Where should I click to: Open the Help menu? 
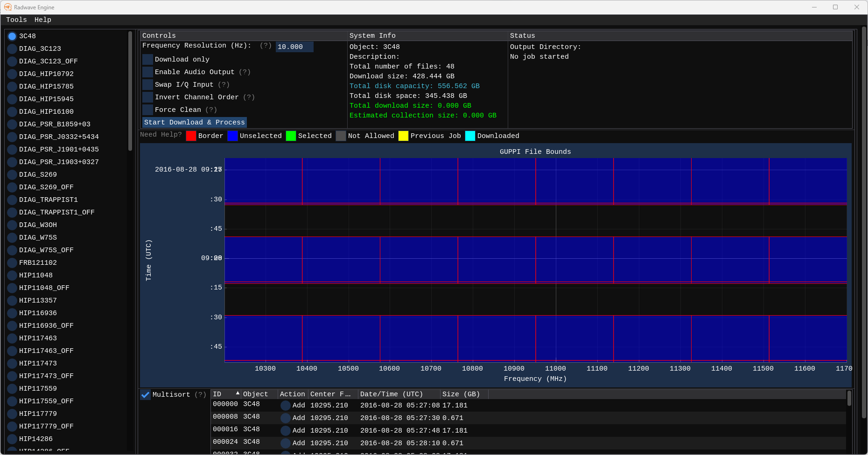tap(42, 20)
